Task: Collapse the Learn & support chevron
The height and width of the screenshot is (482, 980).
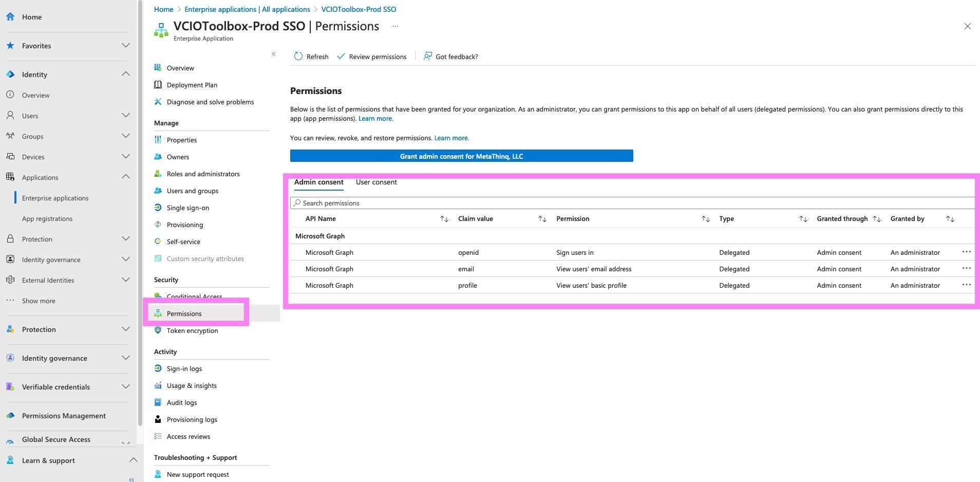Action: (x=133, y=460)
